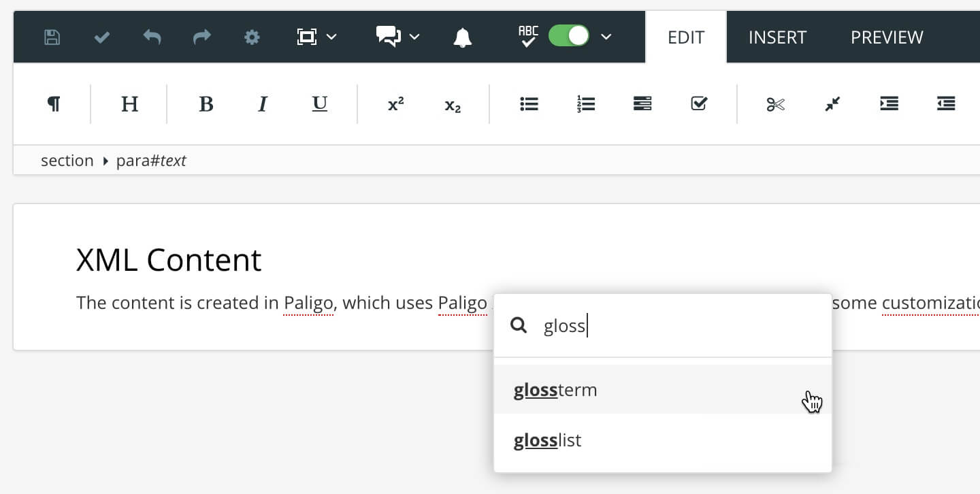
Task: Switch to the INSERT tab
Action: (x=777, y=37)
